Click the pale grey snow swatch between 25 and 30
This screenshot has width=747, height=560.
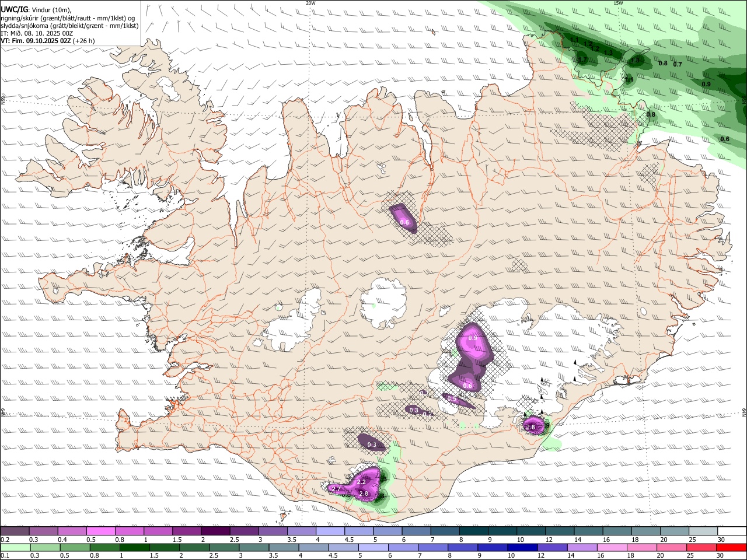[x=704, y=531]
